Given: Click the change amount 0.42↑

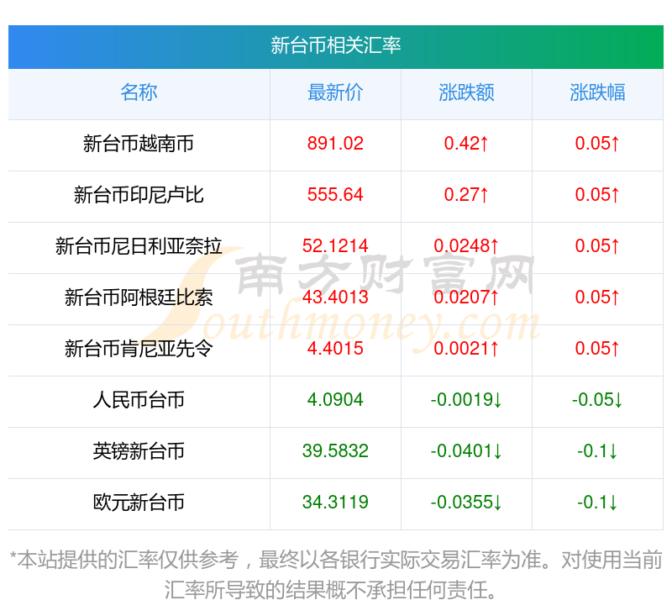Looking at the screenshot, I should [x=466, y=144].
